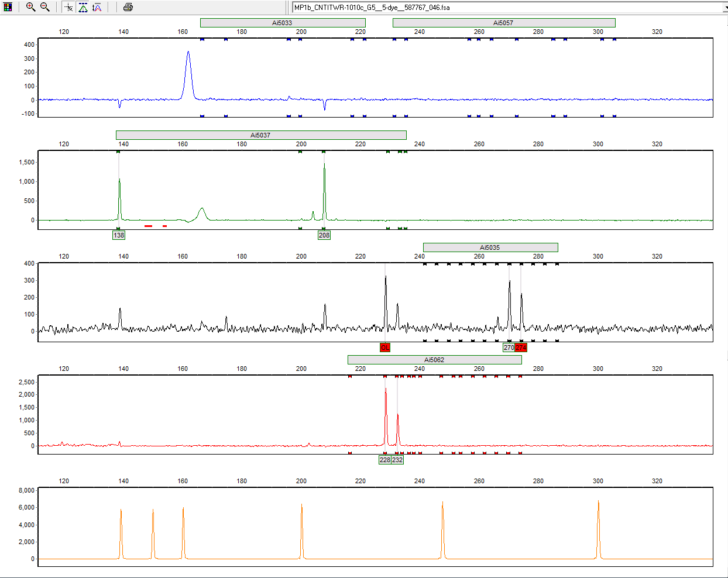Select the Ai5033 marker bar
728x578 pixels.
283,23
